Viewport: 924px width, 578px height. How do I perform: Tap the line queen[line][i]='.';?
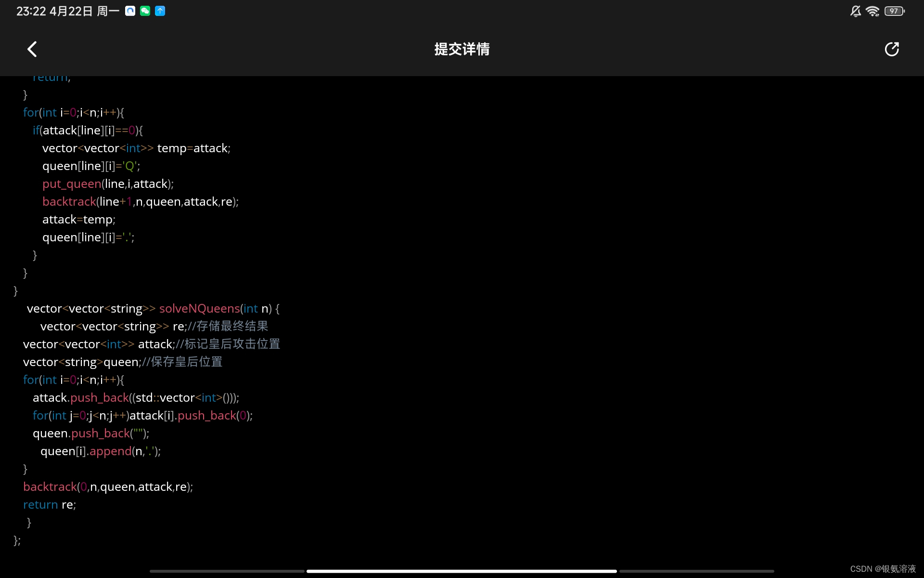pos(88,237)
